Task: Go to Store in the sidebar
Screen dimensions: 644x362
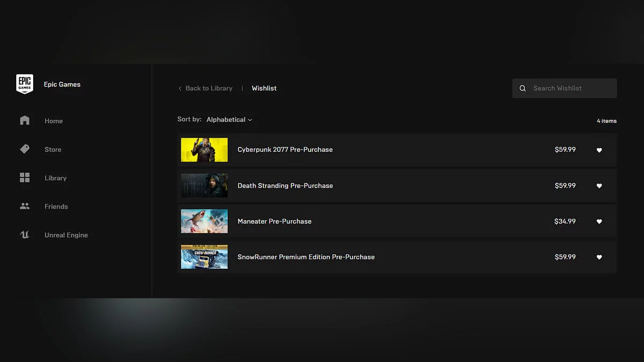Action: point(53,150)
